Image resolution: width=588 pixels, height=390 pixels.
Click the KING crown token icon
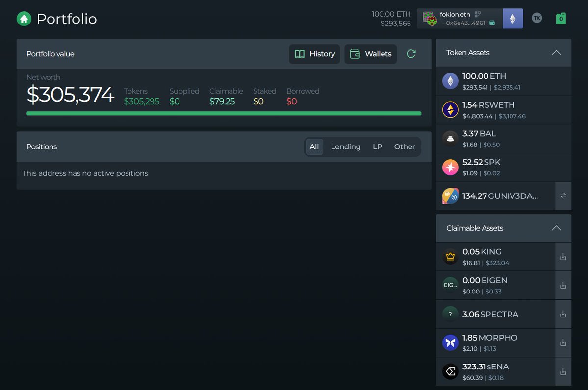tap(450, 257)
